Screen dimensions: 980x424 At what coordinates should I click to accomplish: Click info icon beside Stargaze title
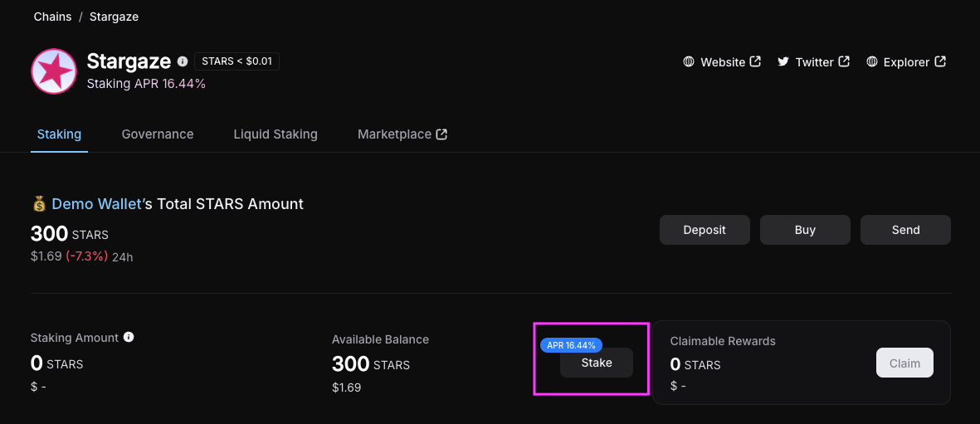tap(183, 61)
